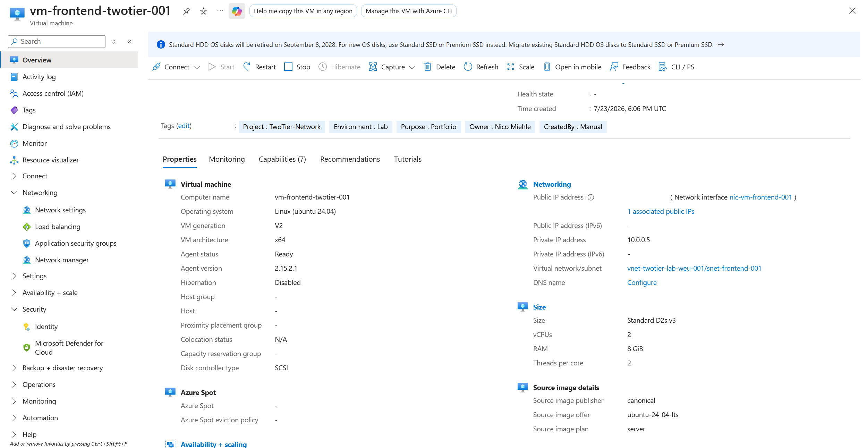Open the Size section heading link
The width and height of the screenshot is (868, 448).
click(539, 307)
